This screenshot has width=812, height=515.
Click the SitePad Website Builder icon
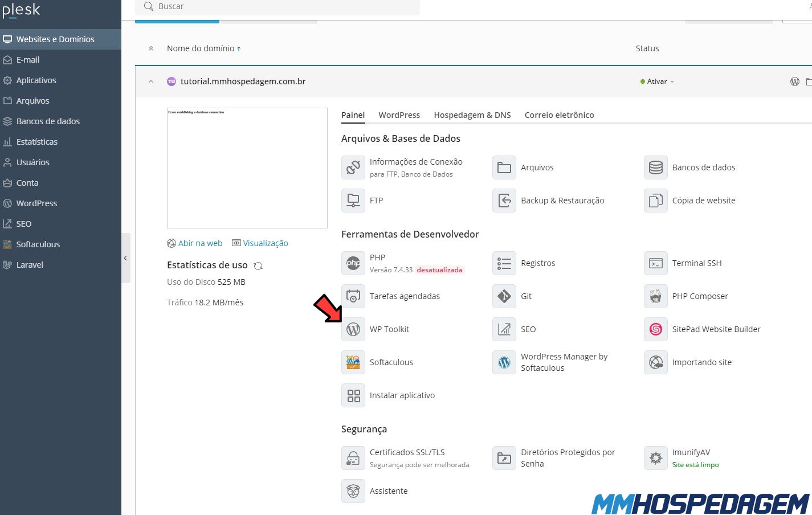click(x=656, y=329)
